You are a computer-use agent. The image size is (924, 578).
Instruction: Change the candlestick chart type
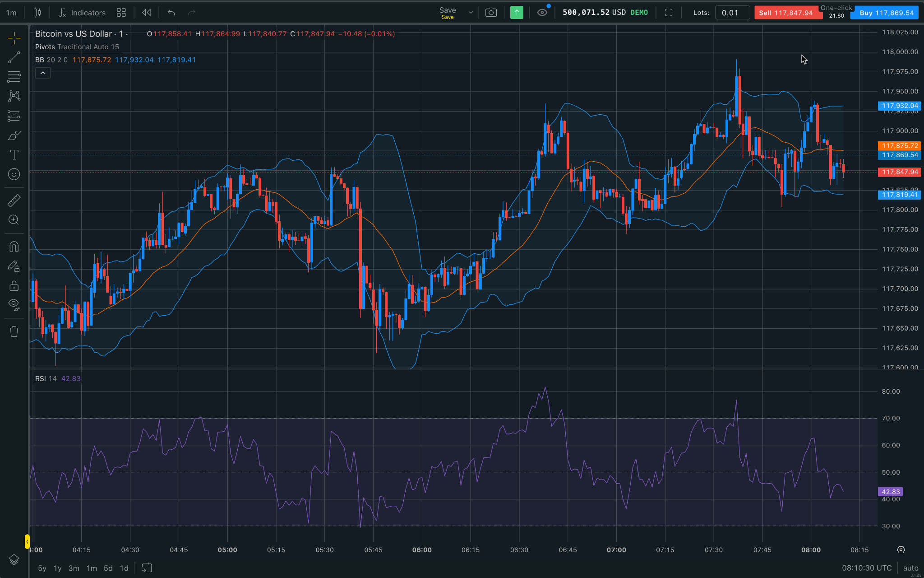tap(37, 13)
